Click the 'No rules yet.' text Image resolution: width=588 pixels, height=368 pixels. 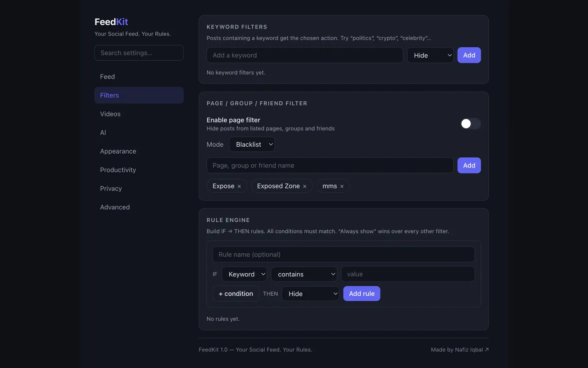[x=223, y=319]
